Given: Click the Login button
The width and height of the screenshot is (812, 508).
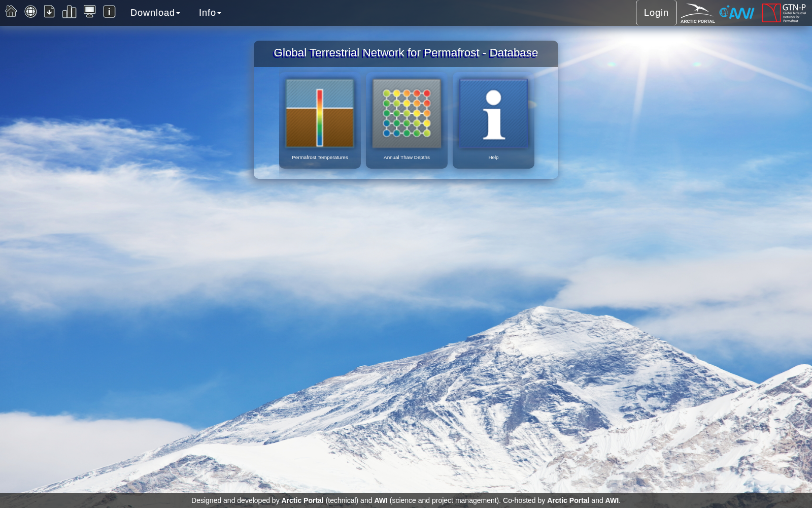Looking at the screenshot, I should pos(656,13).
